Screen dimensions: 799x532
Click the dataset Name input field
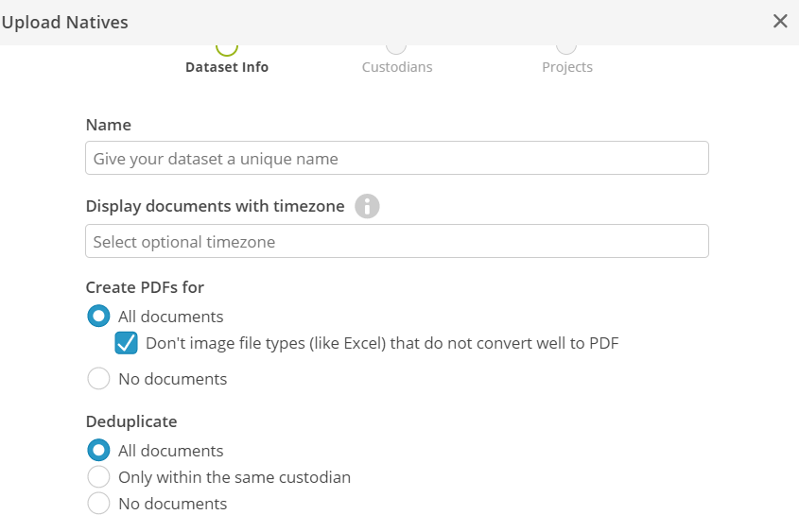(x=397, y=158)
